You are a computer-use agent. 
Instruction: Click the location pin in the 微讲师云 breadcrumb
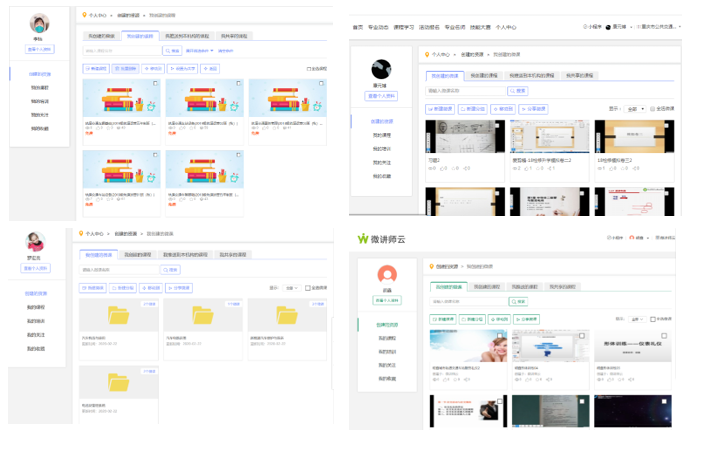(431, 266)
